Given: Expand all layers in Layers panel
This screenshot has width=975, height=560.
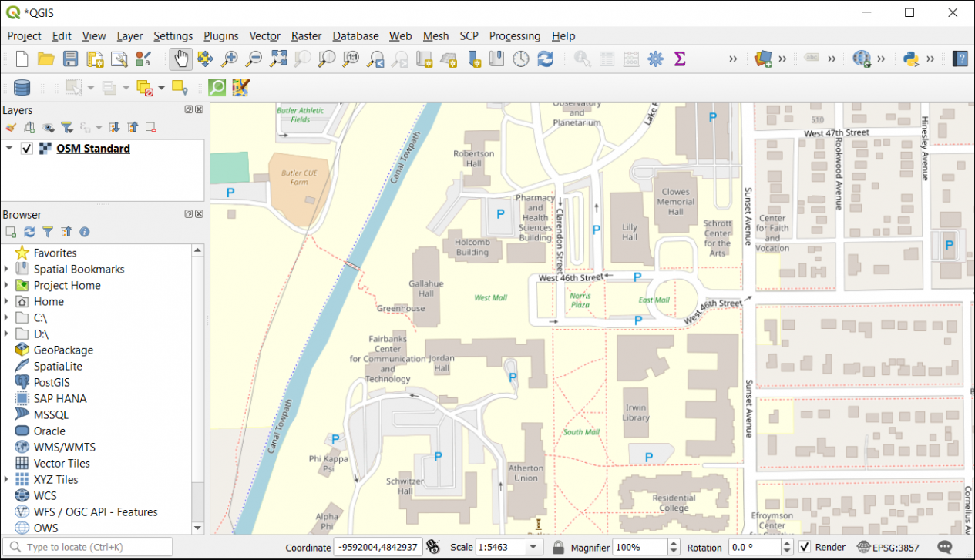Looking at the screenshot, I should point(114,128).
